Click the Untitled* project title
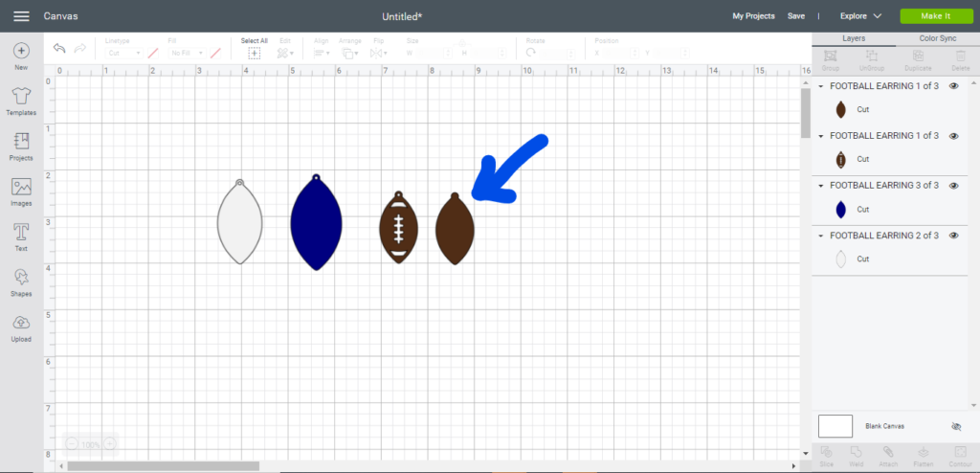Viewport: 980px width, 473px height. coord(402,16)
